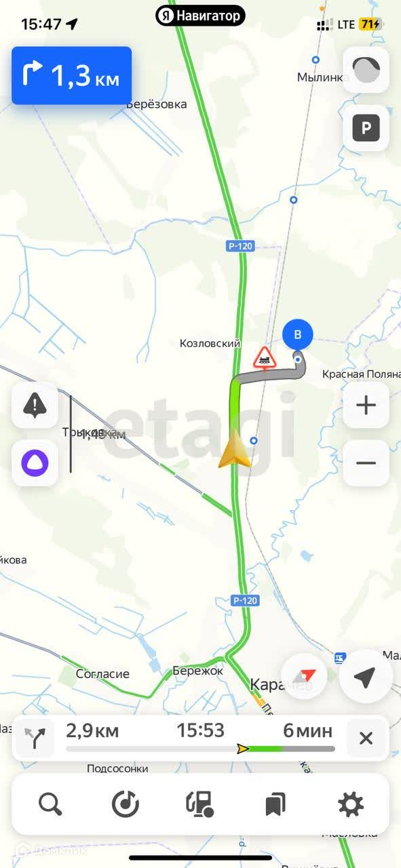Viewport: 401px width, 868px height.
Task: Toggle the traffic layer circle button
Action: 366,70
